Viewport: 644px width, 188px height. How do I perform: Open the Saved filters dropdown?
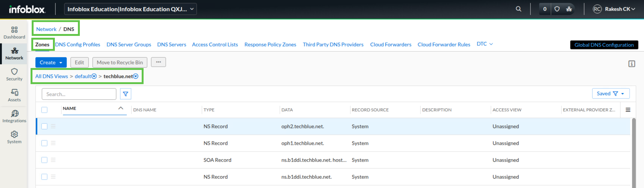click(x=610, y=93)
